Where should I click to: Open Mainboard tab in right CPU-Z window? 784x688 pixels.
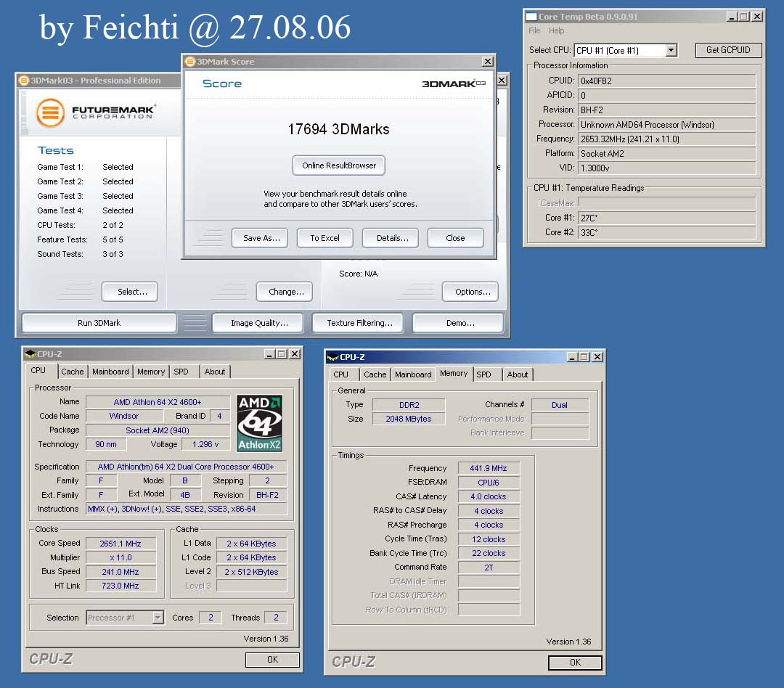[x=413, y=374]
